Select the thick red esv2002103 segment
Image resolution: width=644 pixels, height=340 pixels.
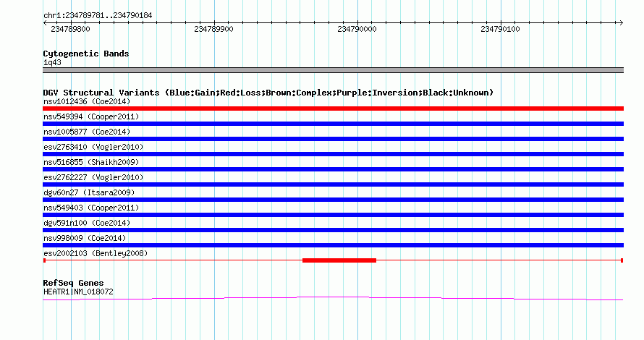pos(339,260)
